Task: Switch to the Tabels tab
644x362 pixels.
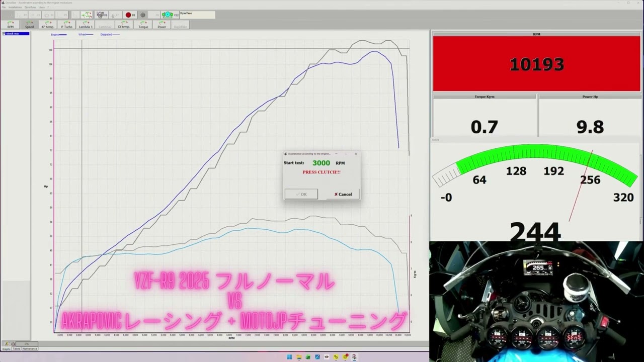Action: 17,348
